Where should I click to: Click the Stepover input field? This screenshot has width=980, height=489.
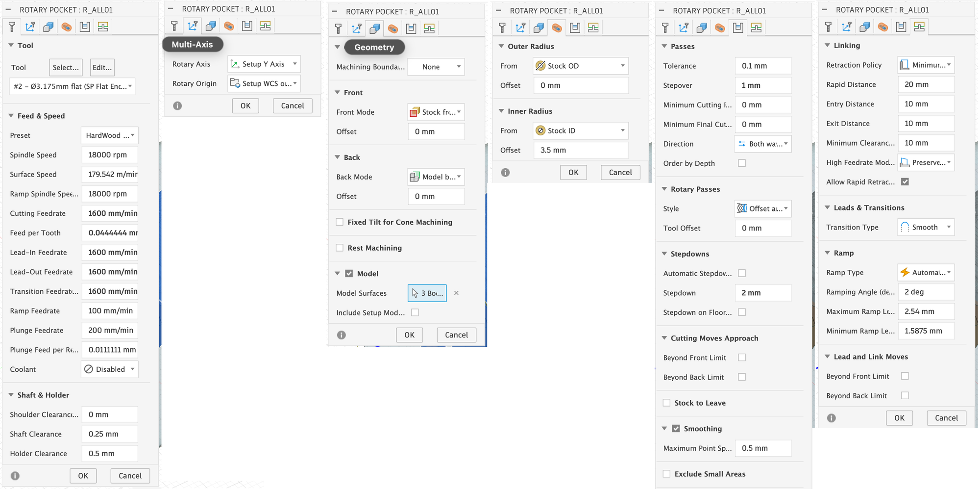pos(762,85)
